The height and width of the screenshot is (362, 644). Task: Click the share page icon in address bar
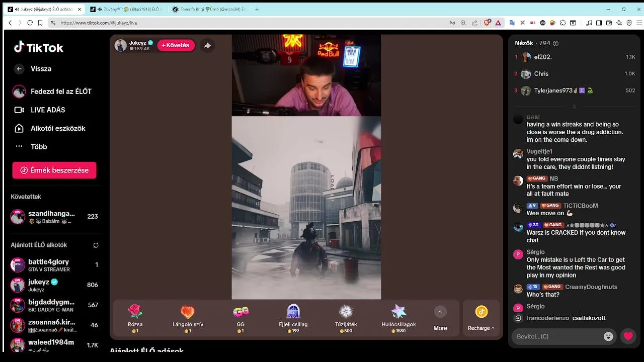pyautogui.click(x=474, y=23)
